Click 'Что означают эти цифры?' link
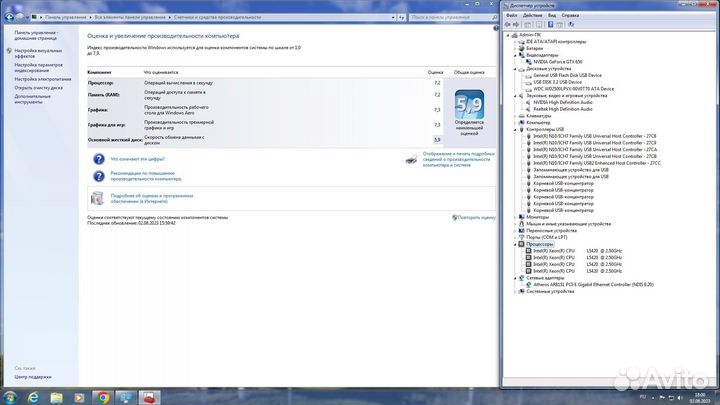720x405 pixels. tap(137, 159)
